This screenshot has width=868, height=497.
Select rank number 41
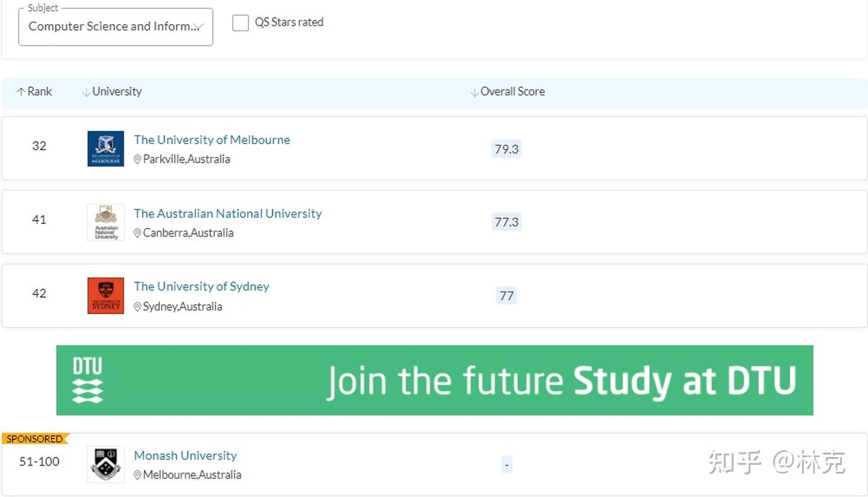click(x=39, y=220)
